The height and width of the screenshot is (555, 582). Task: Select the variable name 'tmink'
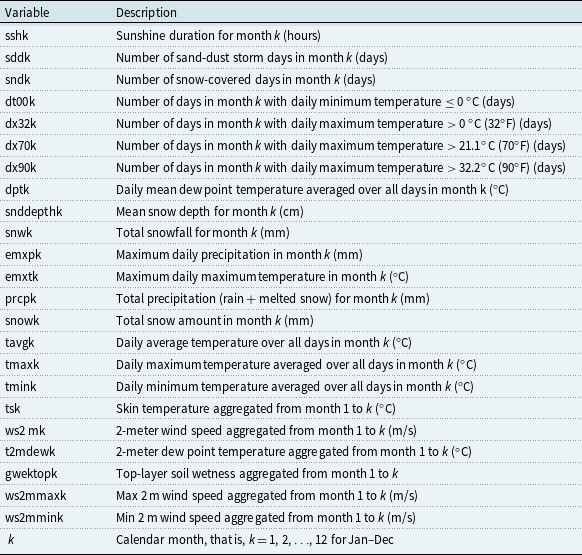(21, 386)
